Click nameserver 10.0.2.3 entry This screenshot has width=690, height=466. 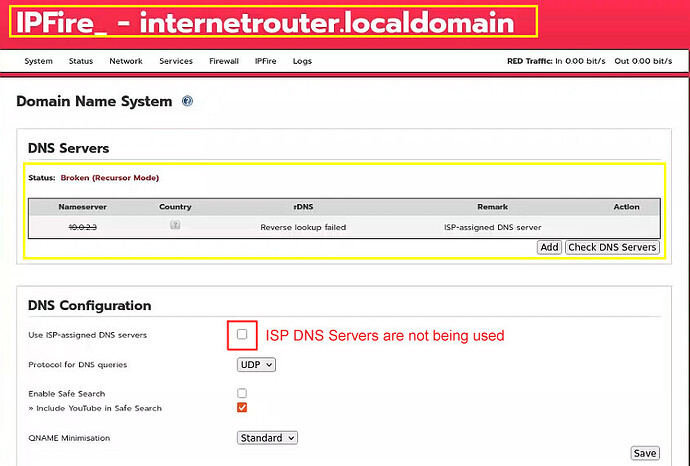point(83,227)
